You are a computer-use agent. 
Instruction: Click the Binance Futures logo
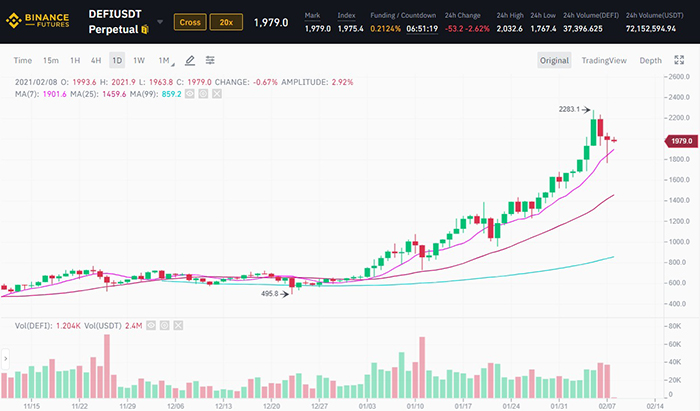[38, 22]
